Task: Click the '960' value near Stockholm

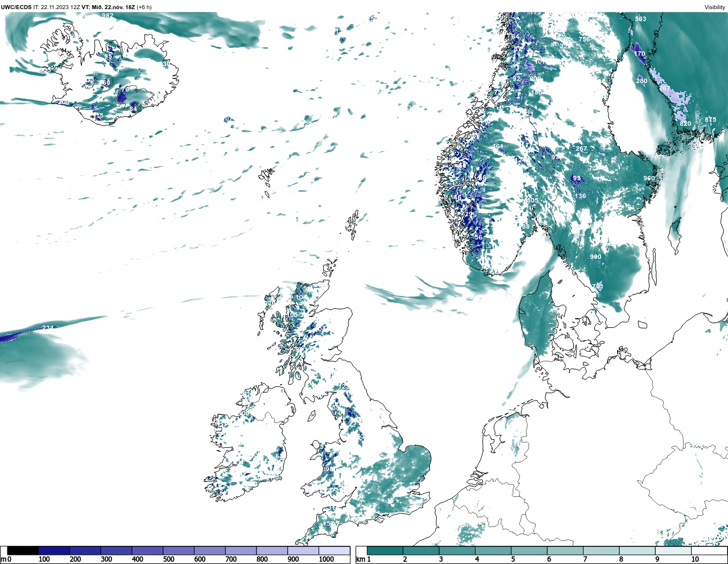Action: point(649,178)
